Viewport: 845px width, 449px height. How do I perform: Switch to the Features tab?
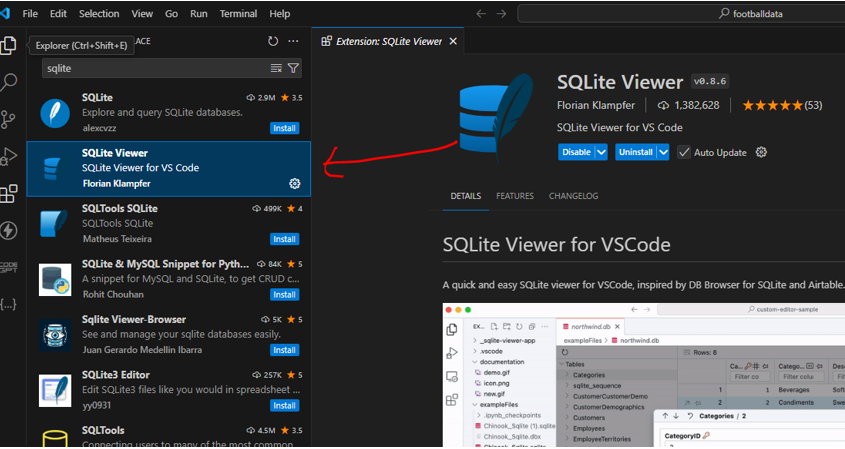point(515,196)
